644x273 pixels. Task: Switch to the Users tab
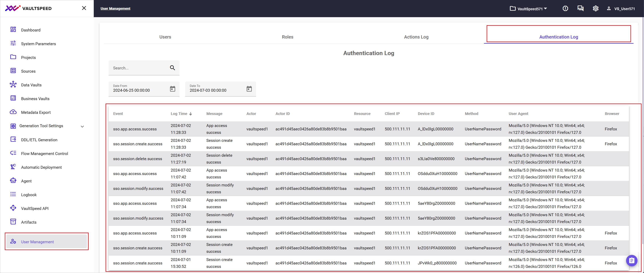click(x=164, y=37)
